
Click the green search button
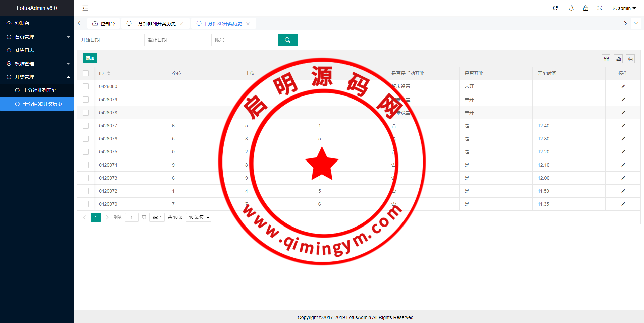(287, 40)
